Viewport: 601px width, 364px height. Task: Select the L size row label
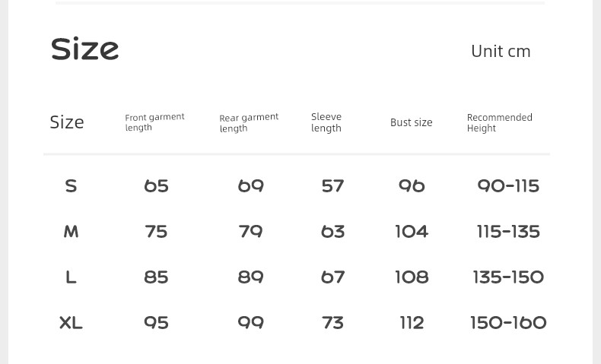(x=71, y=277)
